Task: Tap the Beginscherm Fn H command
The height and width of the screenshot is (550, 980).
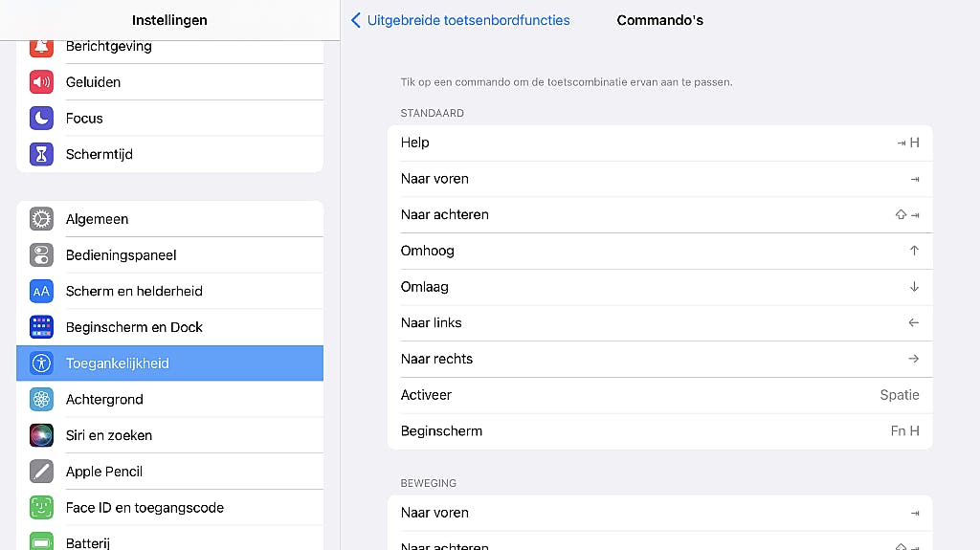Action: (659, 431)
